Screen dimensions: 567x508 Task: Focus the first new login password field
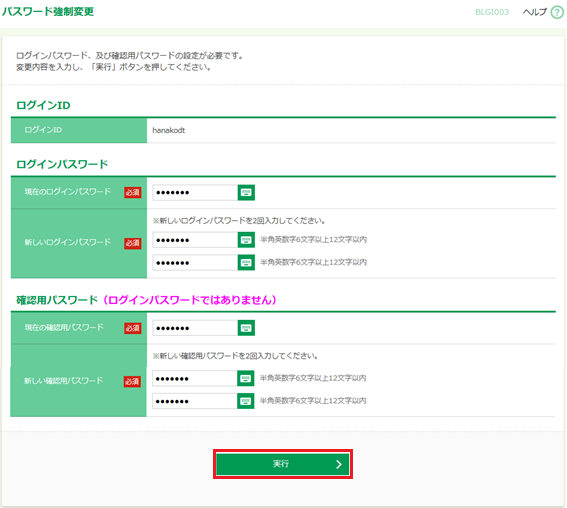click(195, 240)
